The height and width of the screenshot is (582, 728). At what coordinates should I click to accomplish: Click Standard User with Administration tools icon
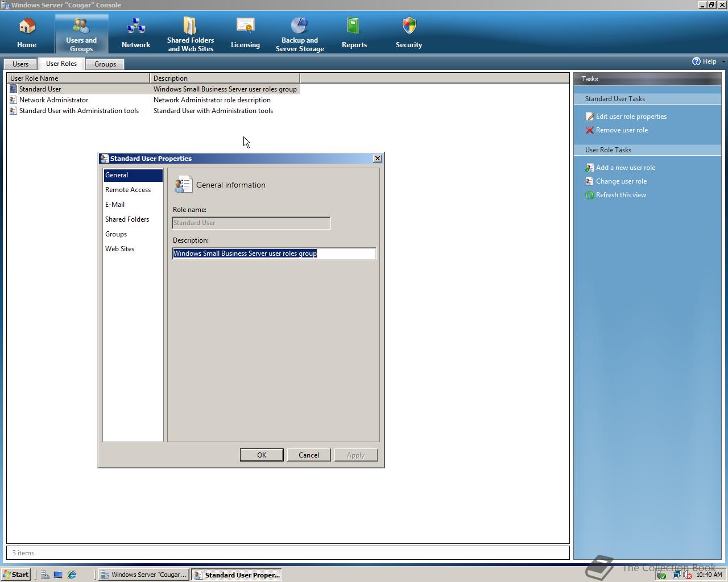coord(13,111)
